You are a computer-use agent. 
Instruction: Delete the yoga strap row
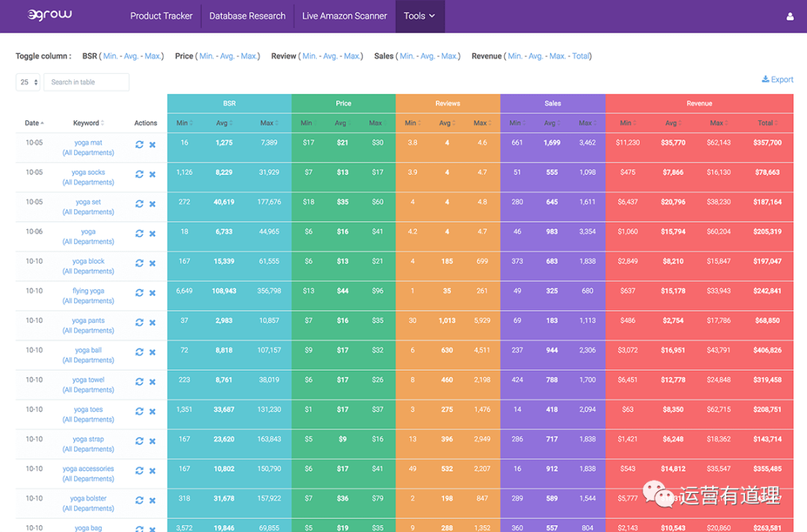[x=152, y=442]
